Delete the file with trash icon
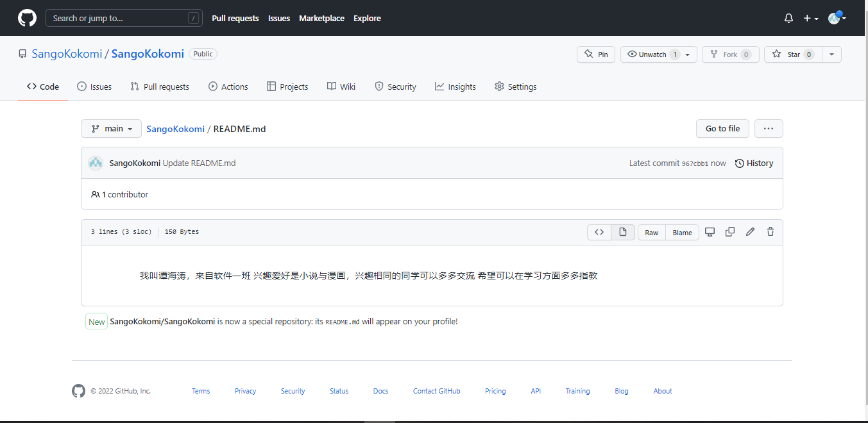Image resolution: width=868 pixels, height=423 pixels. 770,232
